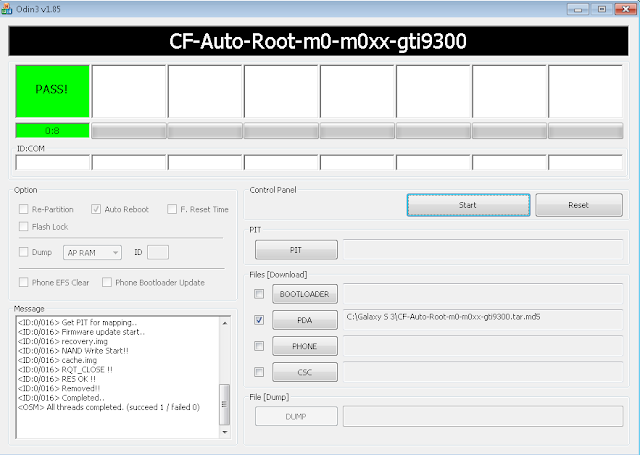Click the Odin3 app icon in title bar
Screen dimensions: 640x455
coord(7,9)
